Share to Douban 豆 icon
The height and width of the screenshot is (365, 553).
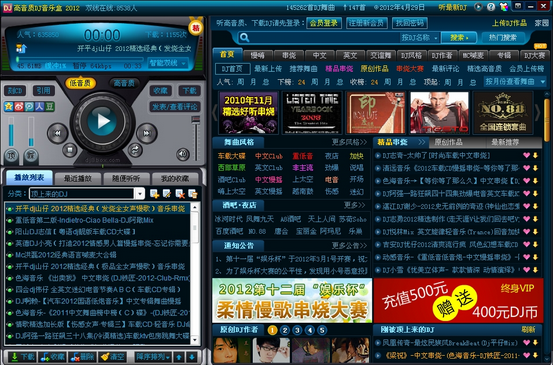point(50,107)
